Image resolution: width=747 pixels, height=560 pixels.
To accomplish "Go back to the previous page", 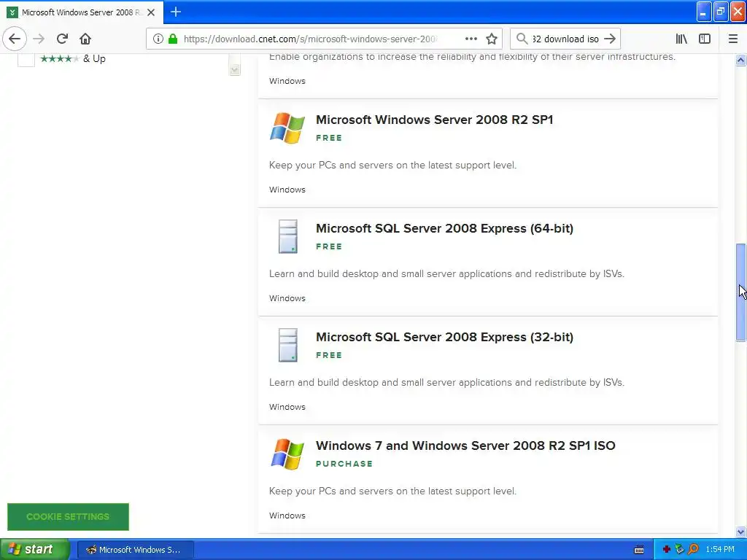I will tap(15, 39).
